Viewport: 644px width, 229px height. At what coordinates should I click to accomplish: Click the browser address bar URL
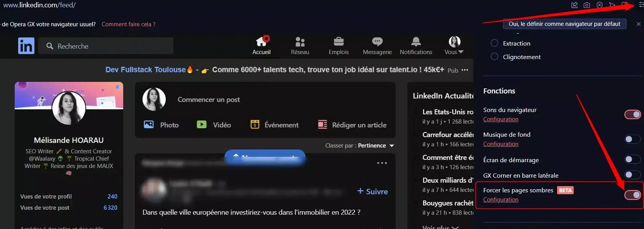coord(39,5)
